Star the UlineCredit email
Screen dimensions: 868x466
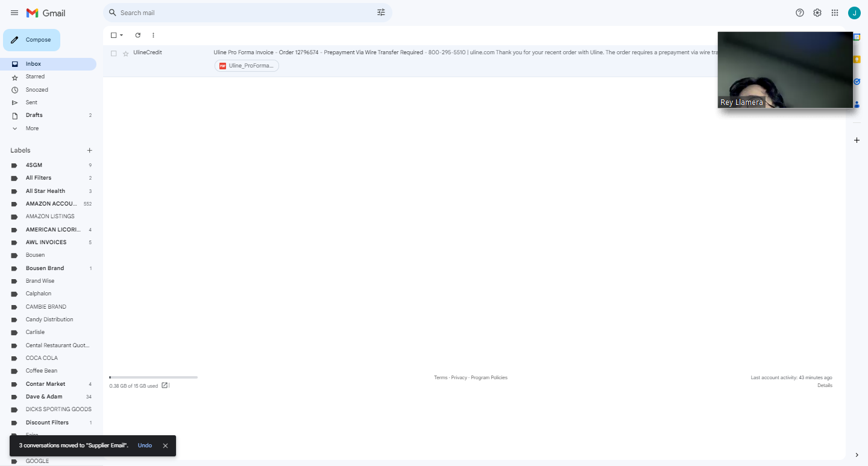[125, 54]
